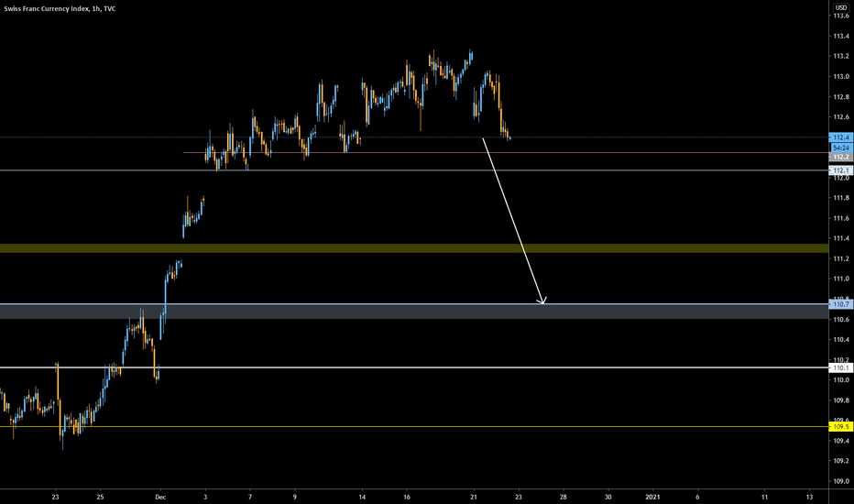
Task: Click the 11 date label on time axis
Action: (x=764, y=497)
